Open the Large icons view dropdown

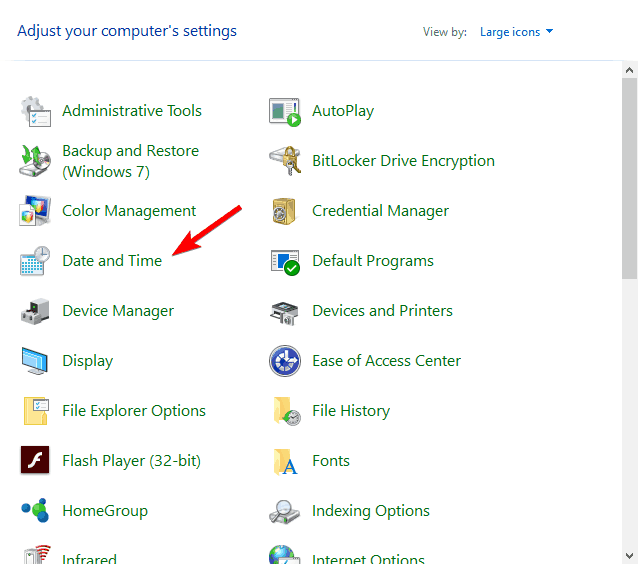516,32
